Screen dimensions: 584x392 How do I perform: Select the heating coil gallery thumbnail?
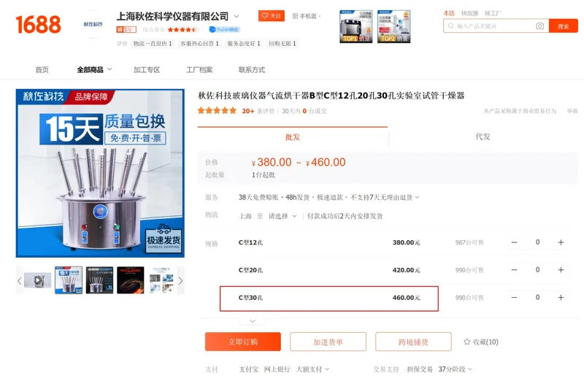pos(131,280)
